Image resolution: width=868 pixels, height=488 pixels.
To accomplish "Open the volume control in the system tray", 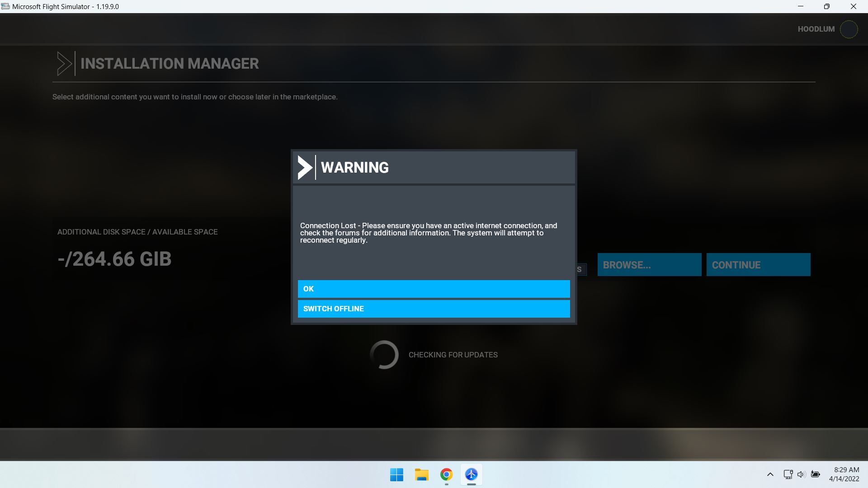I will pyautogui.click(x=801, y=474).
